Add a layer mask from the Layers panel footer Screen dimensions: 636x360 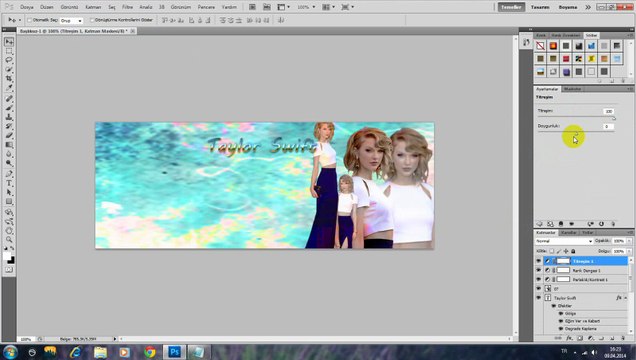pos(580,338)
